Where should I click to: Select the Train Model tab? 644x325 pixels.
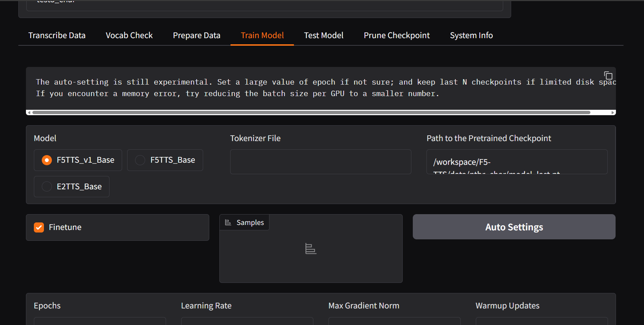point(262,35)
